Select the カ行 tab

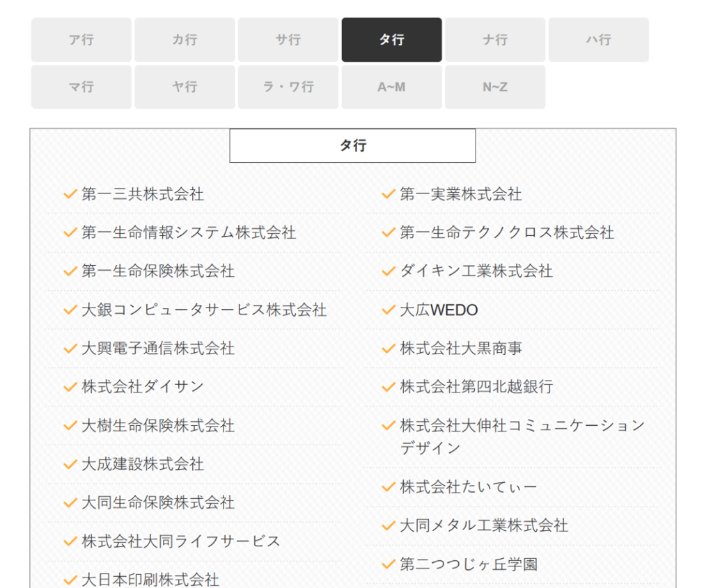click(185, 40)
